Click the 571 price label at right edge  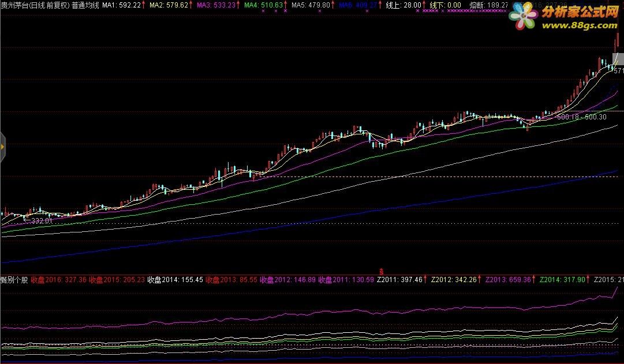pyautogui.click(x=619, y=71)
